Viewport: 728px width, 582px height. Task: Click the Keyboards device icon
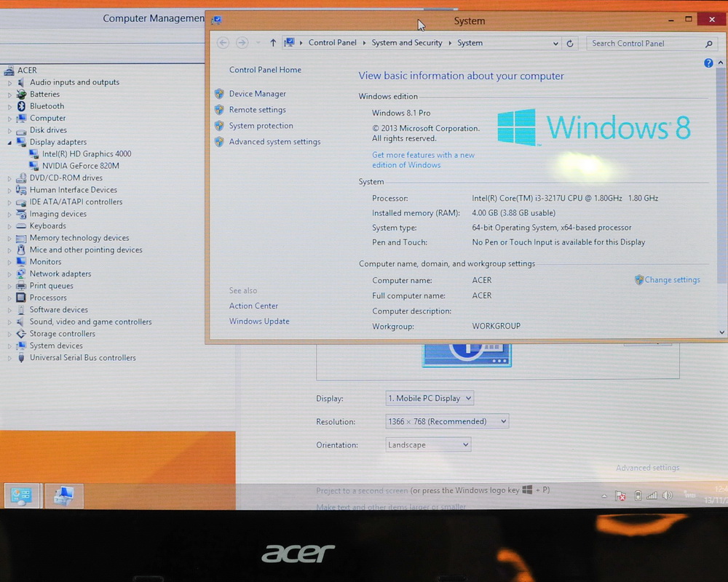[x=21, y=226]
